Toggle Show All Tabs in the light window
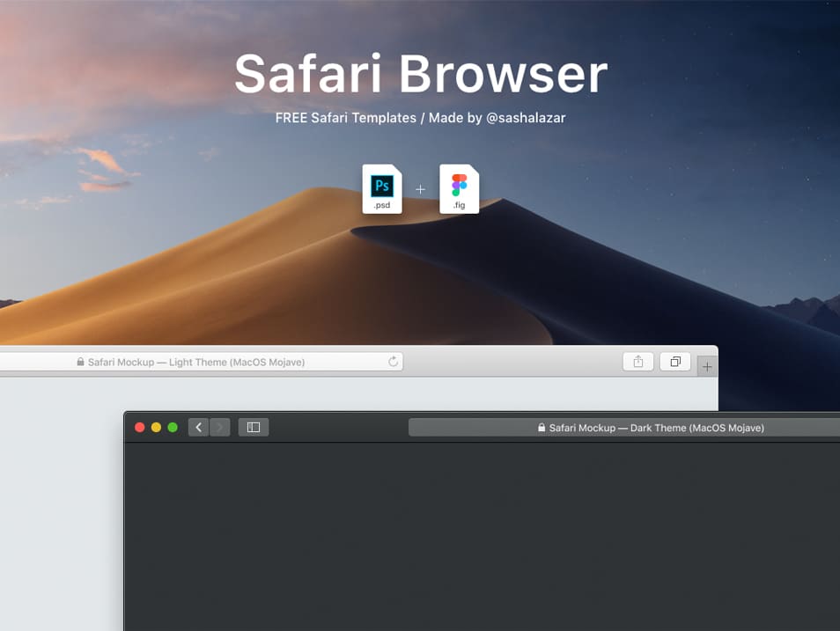The width and height of the screenshot is (840, 631). click(674, 361)
